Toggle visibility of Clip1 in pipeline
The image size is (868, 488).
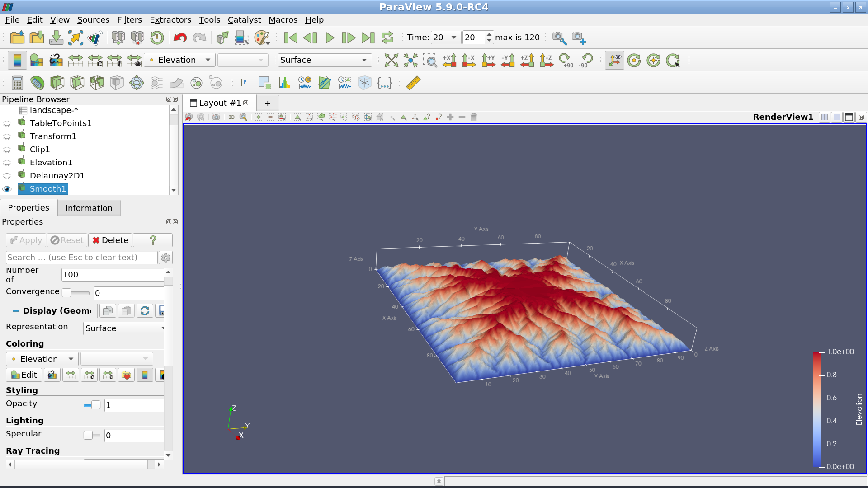click(7, 150)
